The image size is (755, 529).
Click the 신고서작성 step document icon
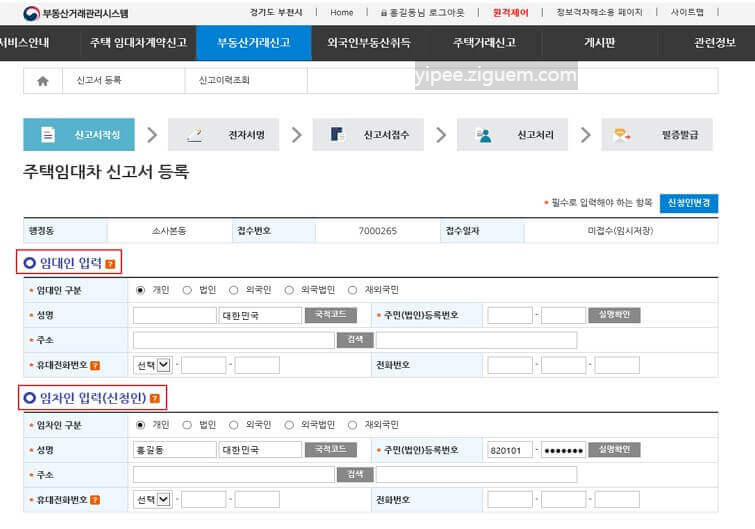(48, 135)
